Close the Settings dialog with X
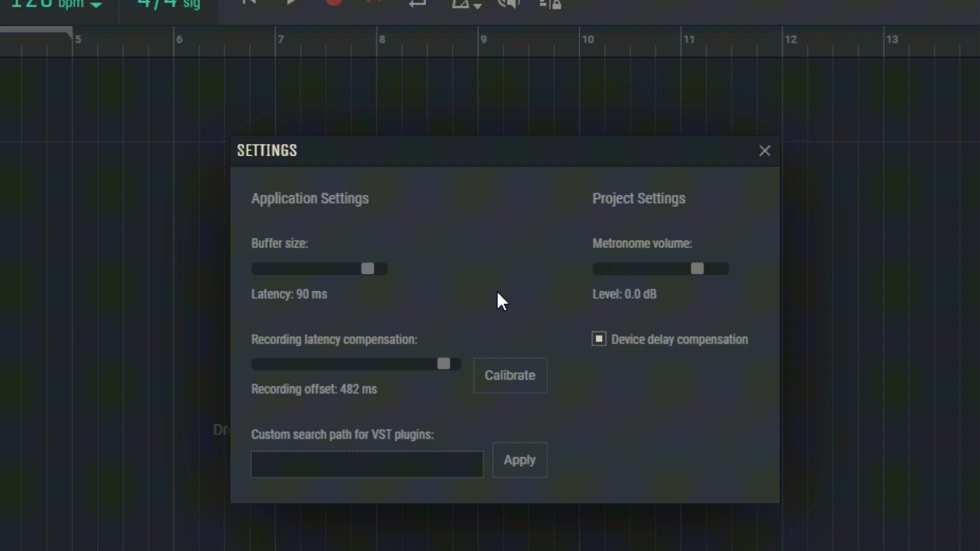980x551 pixels. pyautogui.click(x=764, y=151)
